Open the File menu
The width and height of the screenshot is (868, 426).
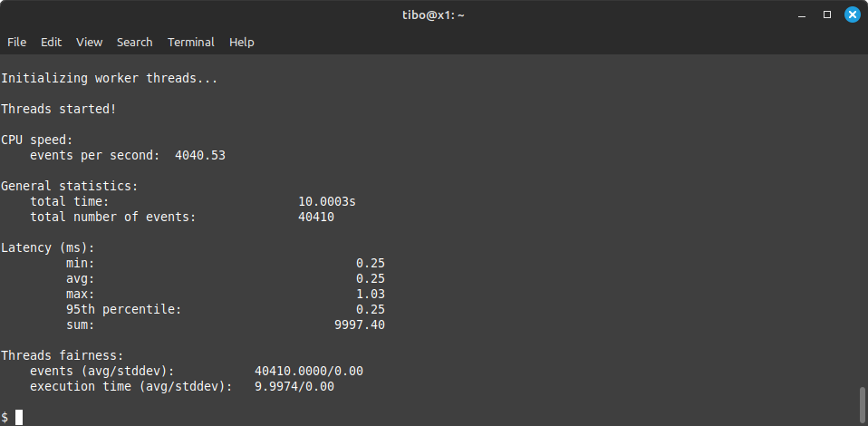pos(16,42)
